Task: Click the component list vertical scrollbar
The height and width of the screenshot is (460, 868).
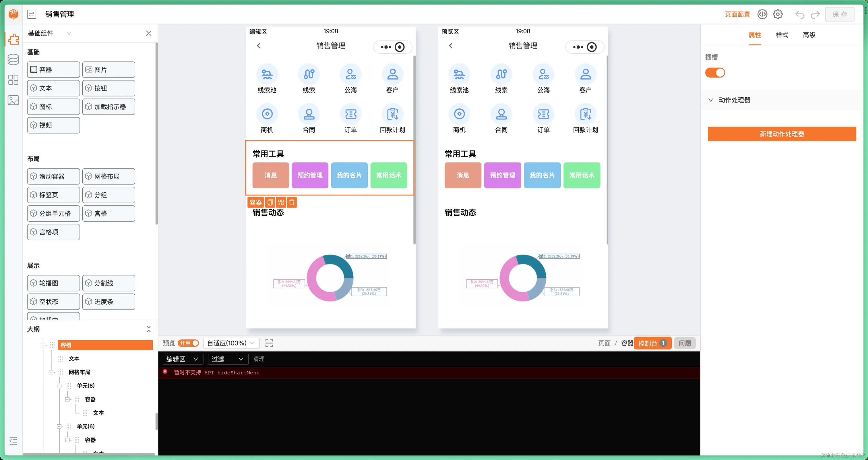Action: pyautogui.click(x=156, y=134)
